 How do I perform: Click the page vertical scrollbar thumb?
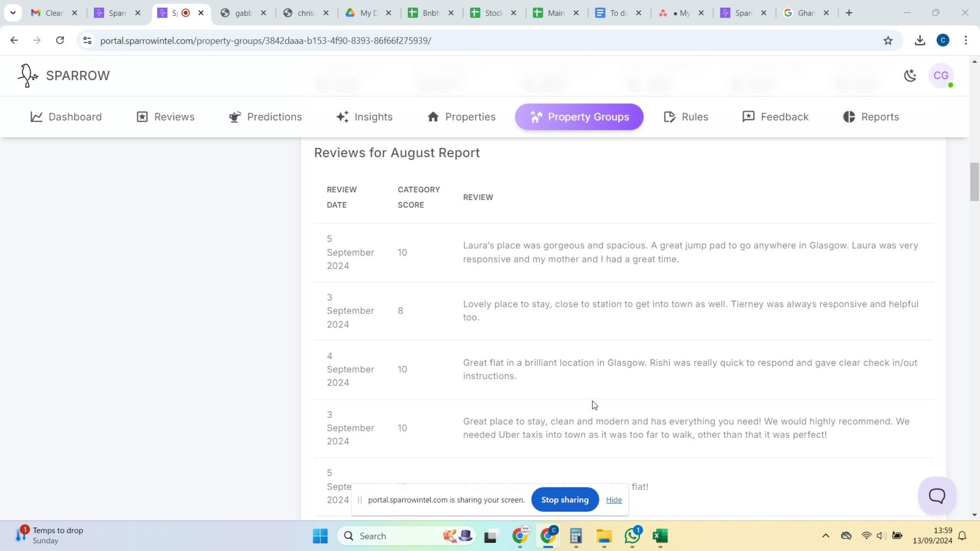click(974, 182)
